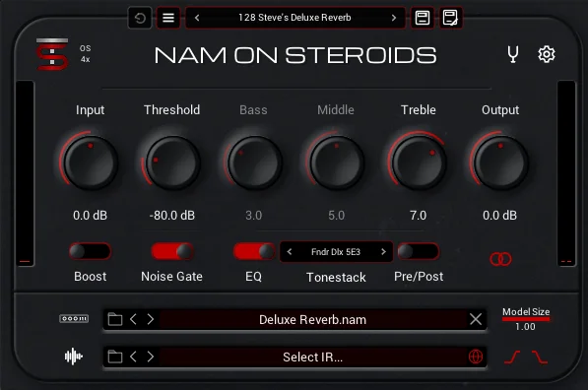Turn off the EQ switch
The image size is (588, 390).
[254, 251]
